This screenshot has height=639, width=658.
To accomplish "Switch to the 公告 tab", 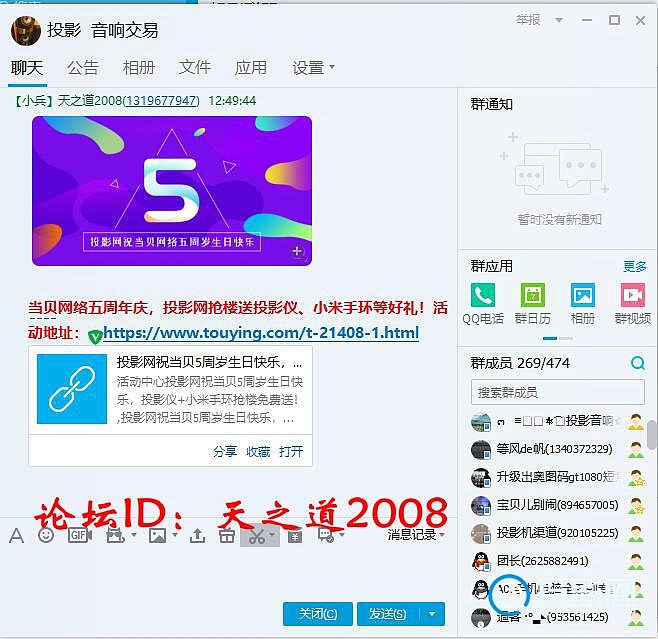I will [x=83, y=67].
